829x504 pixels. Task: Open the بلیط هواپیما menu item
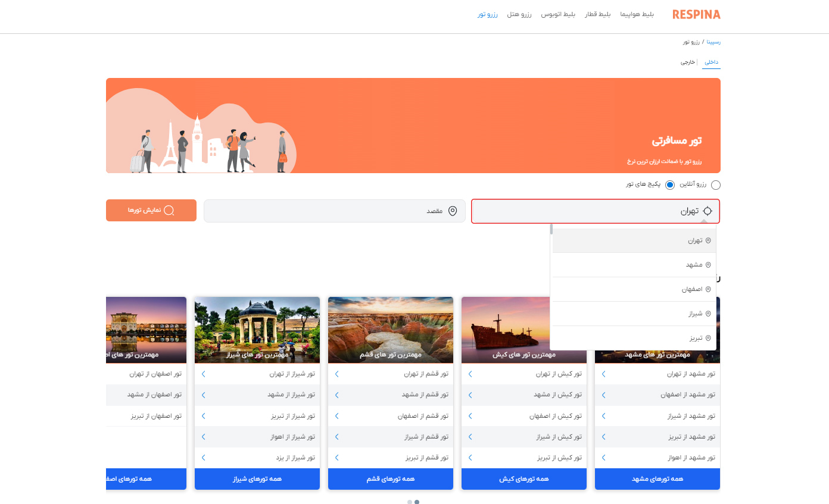point(637,14)
